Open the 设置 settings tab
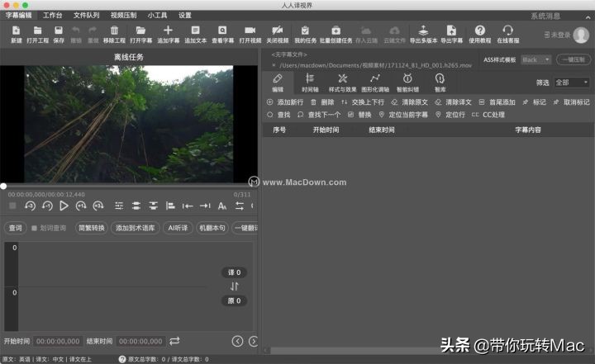This screenshot has height=364, width=595. [x=185, y=15]
